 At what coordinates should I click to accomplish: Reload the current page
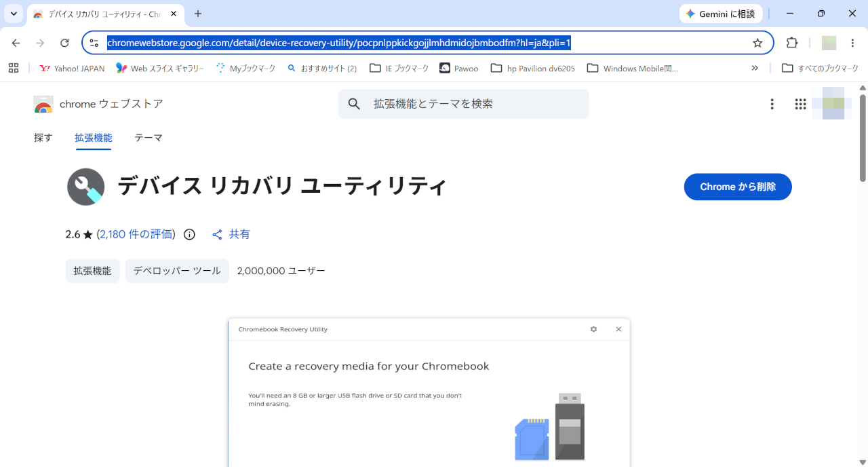(x=64, y=43)
